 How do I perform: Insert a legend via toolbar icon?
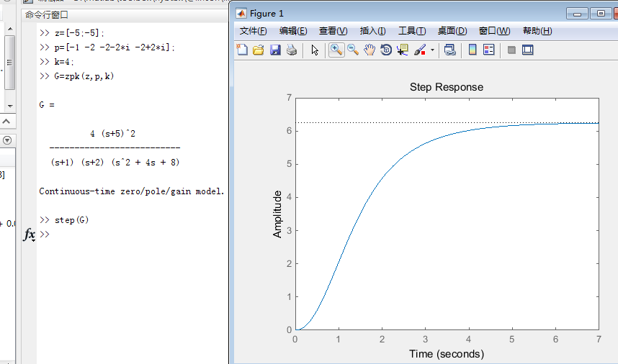point(489,50)
